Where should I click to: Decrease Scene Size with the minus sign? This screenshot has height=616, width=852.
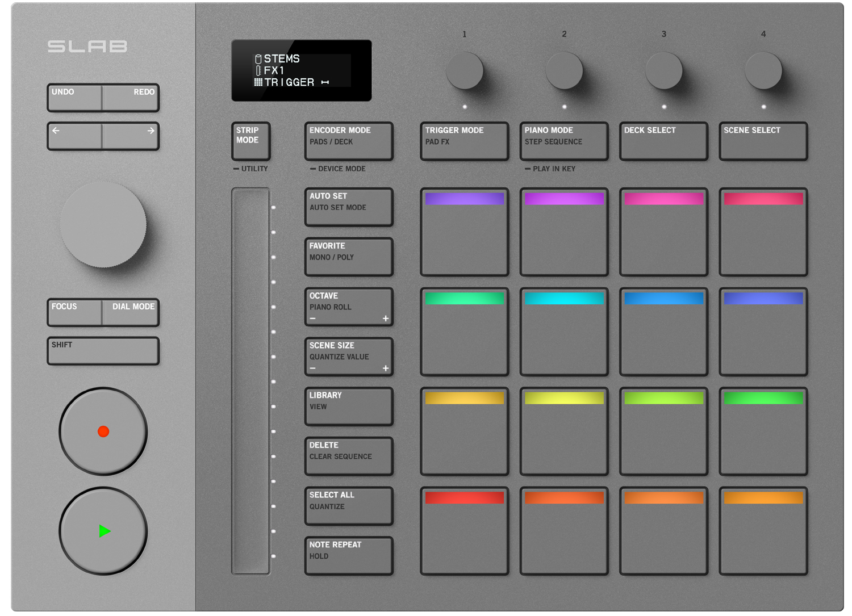click(312, 368)
